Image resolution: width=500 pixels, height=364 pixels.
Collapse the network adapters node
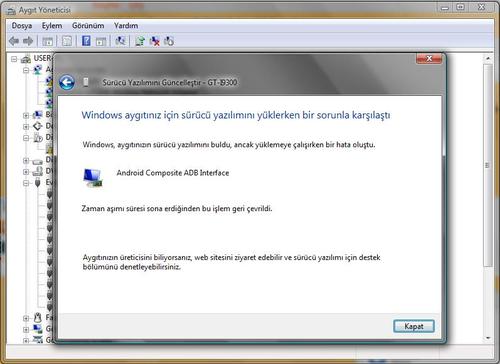coord(26,70)
